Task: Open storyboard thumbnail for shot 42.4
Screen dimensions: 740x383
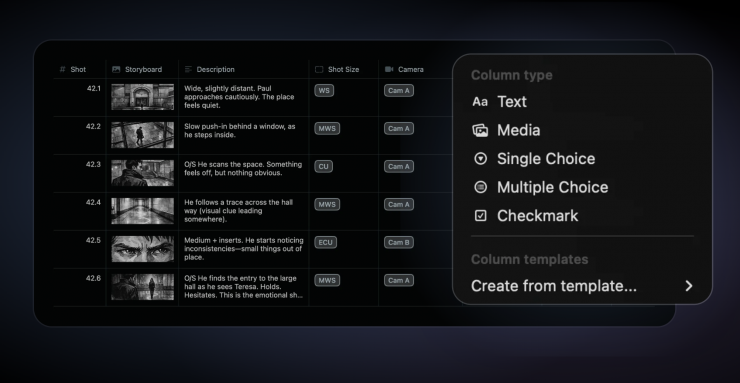Action: coord(143,211)
